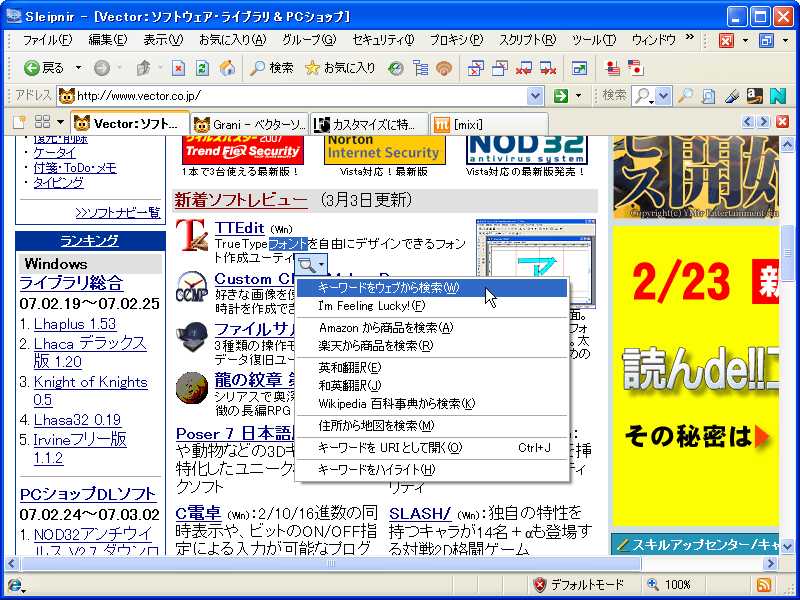Click the 100% zoom status indicator
Screen dimensions: 800x600
pos(669,585)
